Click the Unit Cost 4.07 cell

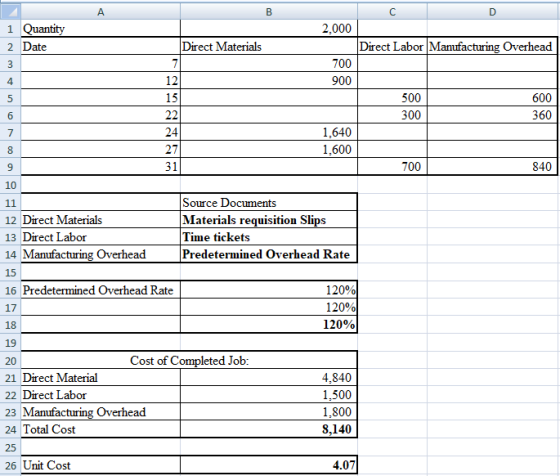tap(269, 465)
